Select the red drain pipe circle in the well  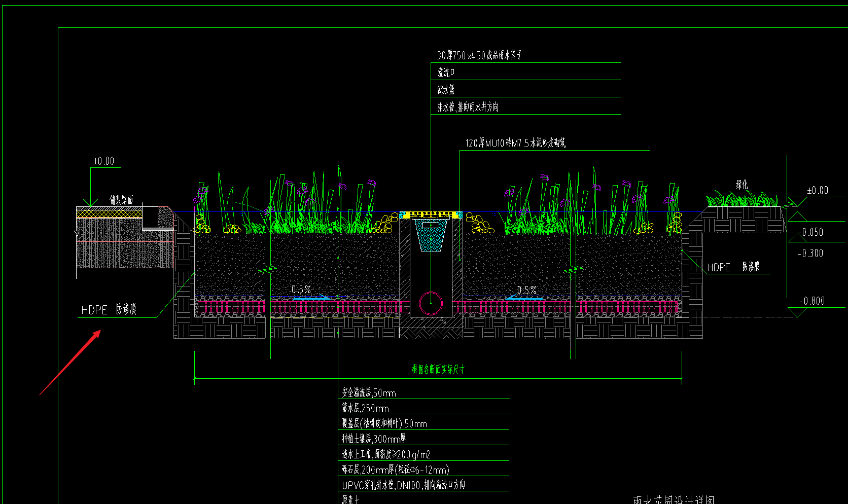pos(431,303)
